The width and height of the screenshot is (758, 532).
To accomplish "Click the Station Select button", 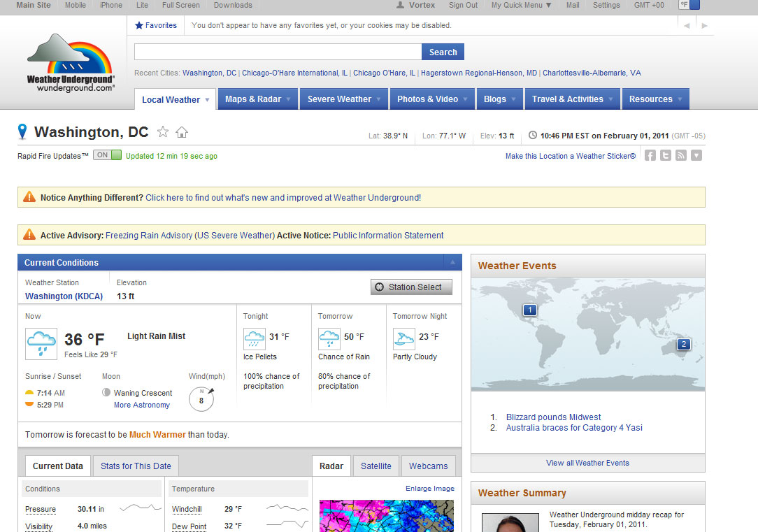I will click(x=411, y=287).
